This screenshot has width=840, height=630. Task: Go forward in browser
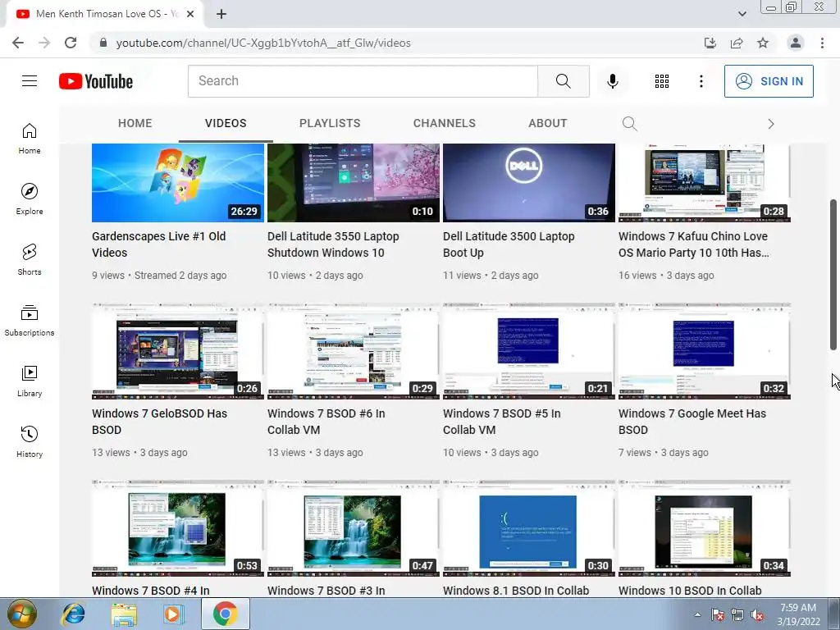44,43
